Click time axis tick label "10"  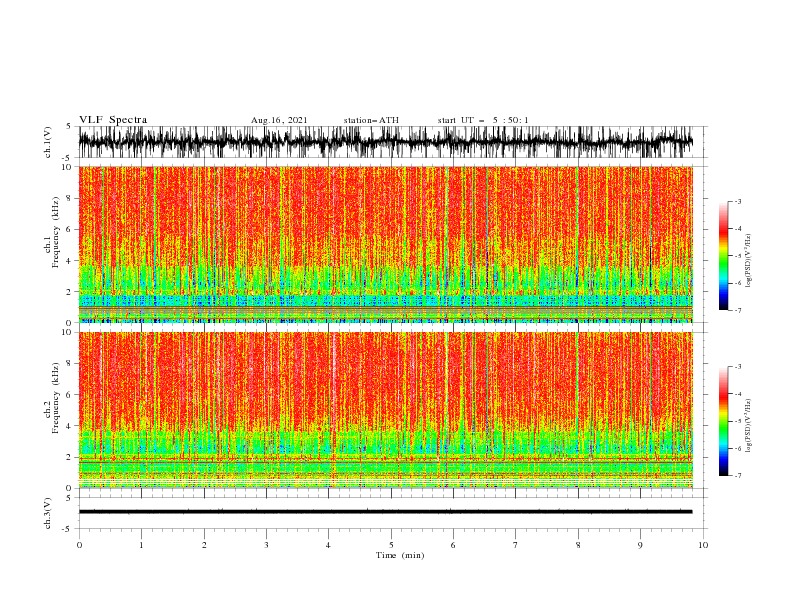pyautogui.click(x=703, y=545)
